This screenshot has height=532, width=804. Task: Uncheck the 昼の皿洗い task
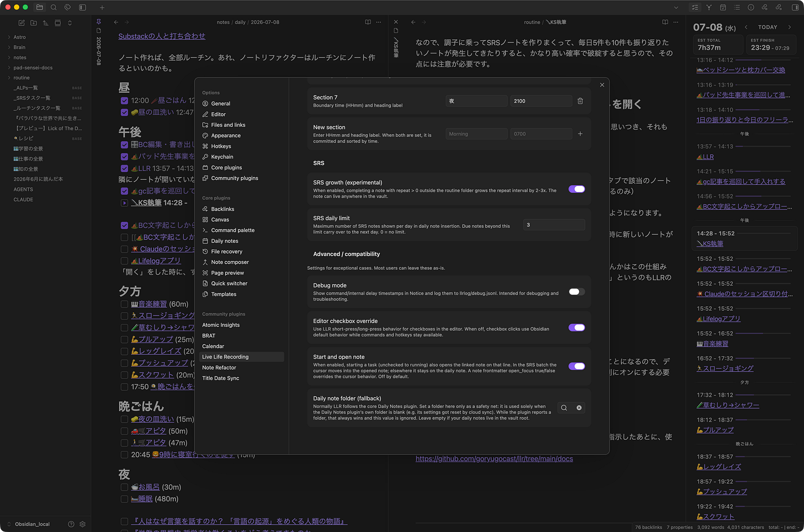point(124,112)
